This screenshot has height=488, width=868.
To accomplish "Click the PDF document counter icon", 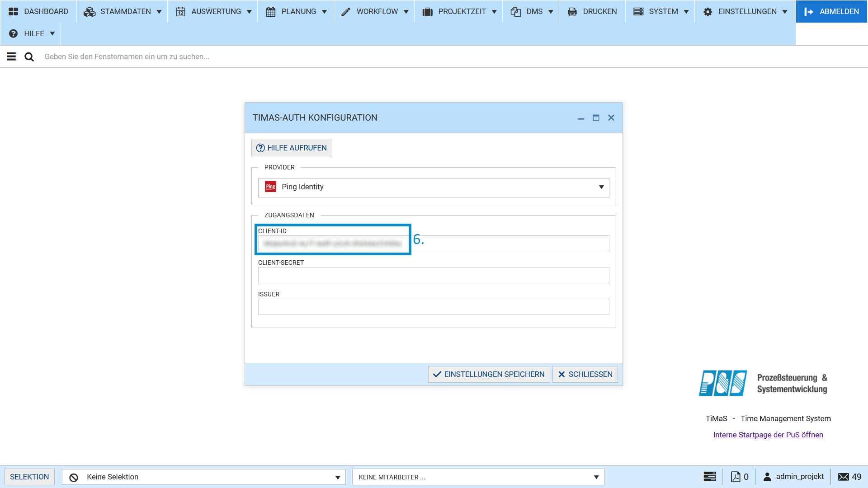I will (736, 477).
